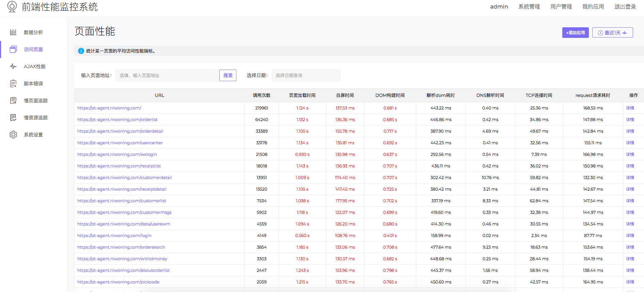Select 访问页面 in the sidebar
Screen dimensions: 644x292
coord(33,49)
